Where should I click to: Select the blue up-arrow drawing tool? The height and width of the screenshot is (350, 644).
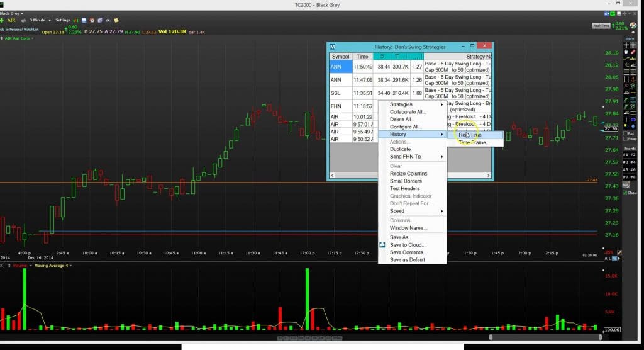pyautogui.click(x=633, y=127)
